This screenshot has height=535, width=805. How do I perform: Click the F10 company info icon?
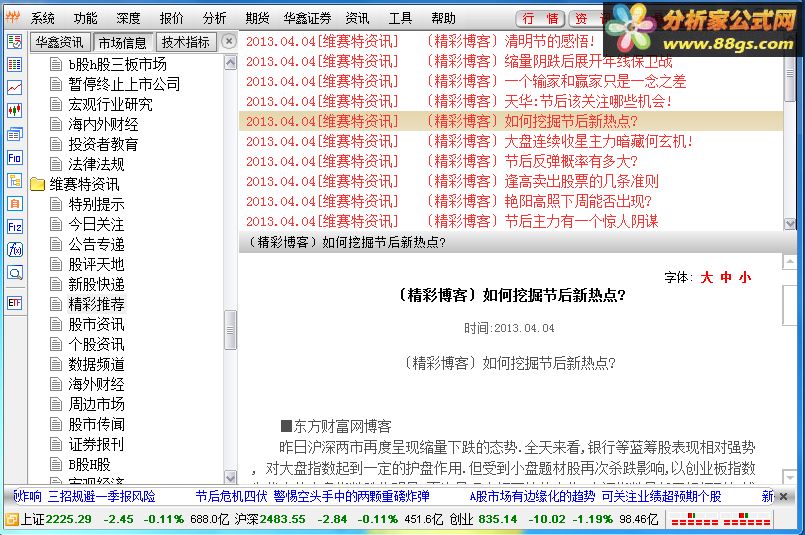14,158
